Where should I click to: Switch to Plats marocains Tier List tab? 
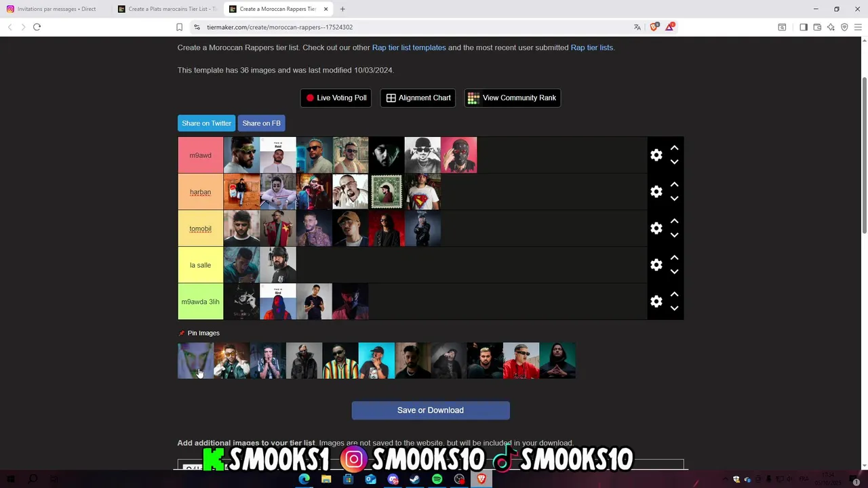click(166, 9)
